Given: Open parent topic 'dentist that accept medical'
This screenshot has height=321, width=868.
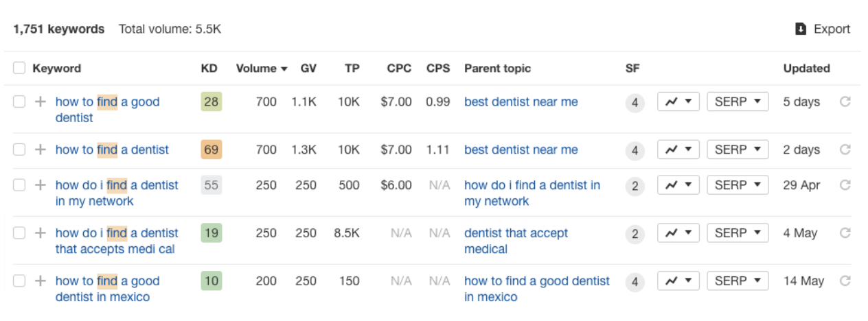Looking at the screenshot, I should [x=516, y=241].
